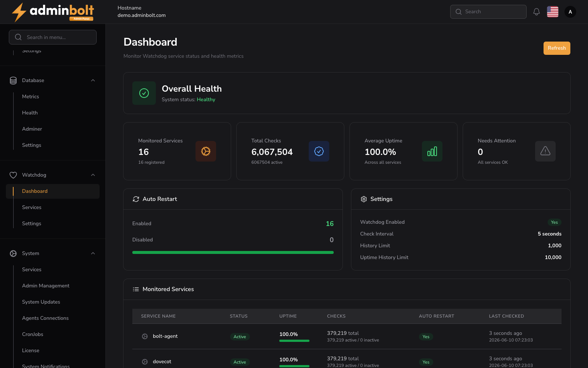
Task: Click the Watchdog Enabled Yes badge
Action: [555, 222]
